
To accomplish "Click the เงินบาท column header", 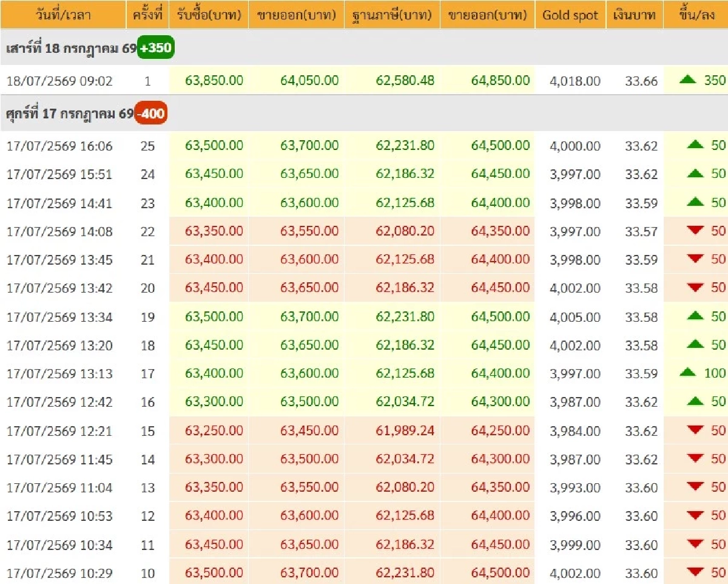I will 635,15.
